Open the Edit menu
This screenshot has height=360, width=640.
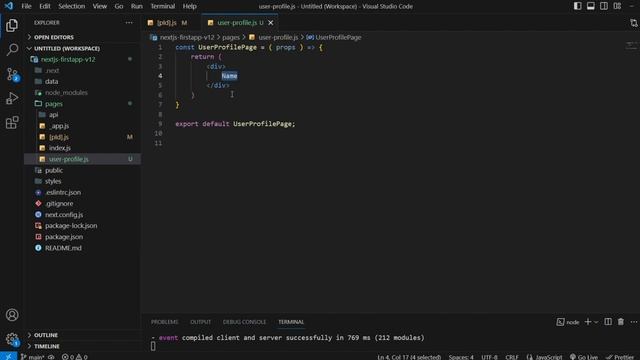(x=45, y=6)
